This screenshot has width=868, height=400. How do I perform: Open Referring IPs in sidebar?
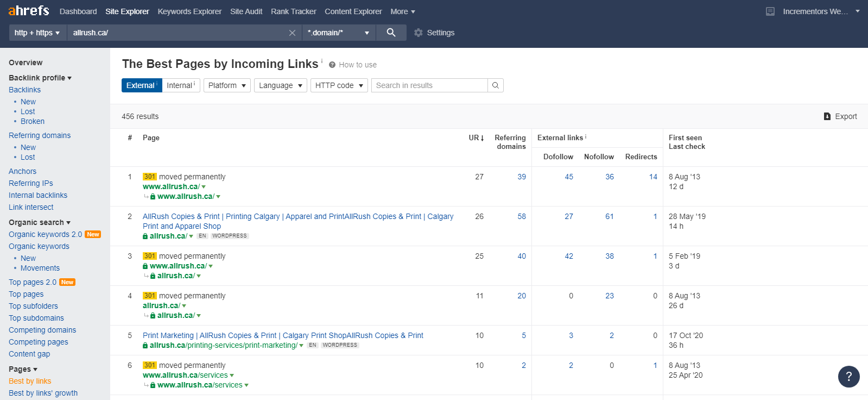point(31,183)
